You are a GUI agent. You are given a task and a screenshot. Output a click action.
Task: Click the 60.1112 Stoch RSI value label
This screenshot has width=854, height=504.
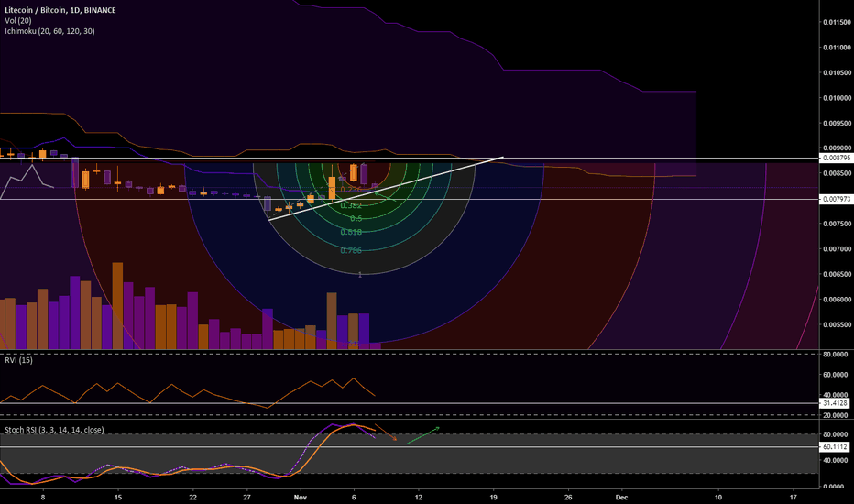pyautogui.click(x=835, y=447)
